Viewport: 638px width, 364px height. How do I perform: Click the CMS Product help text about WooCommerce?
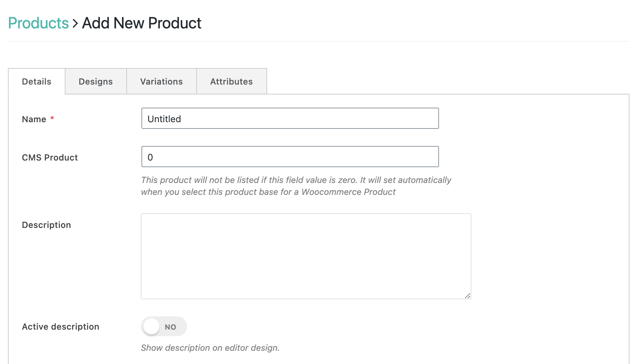tap(296, 186)
